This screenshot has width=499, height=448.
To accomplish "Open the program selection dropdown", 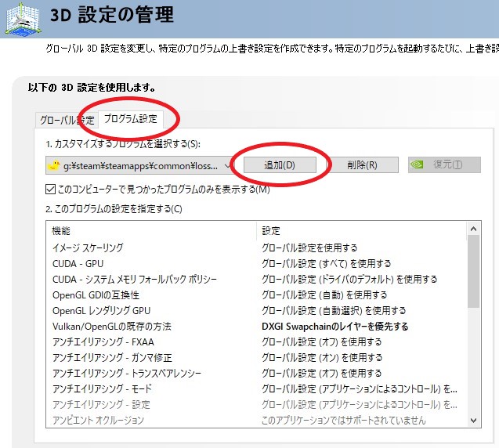I will [139, 165].
